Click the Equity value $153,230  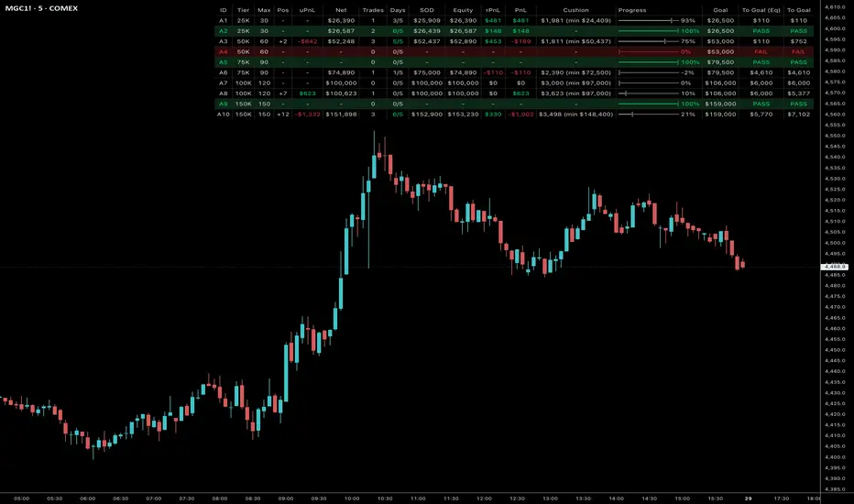pos(463,115)
